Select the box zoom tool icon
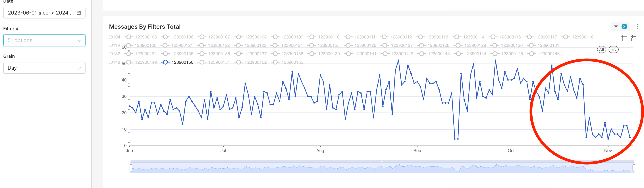The image size is (644, 188). point(624,38)
